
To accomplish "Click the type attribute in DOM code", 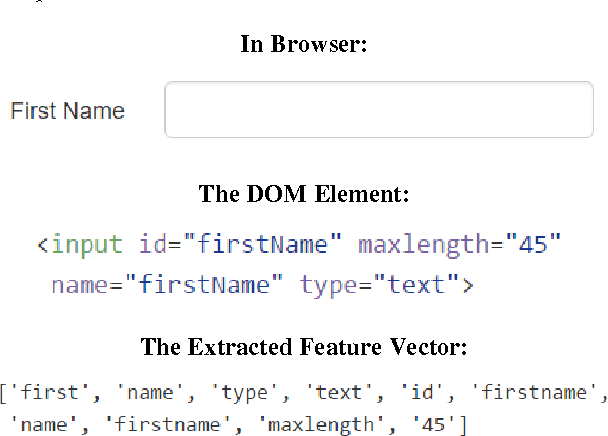I will 325,285.
